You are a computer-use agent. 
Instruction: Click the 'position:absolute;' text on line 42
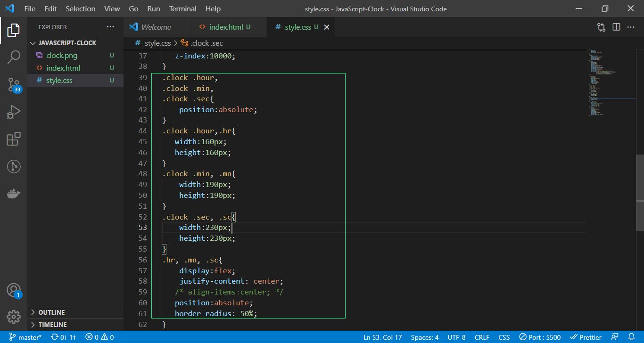[x=218, y=109]
